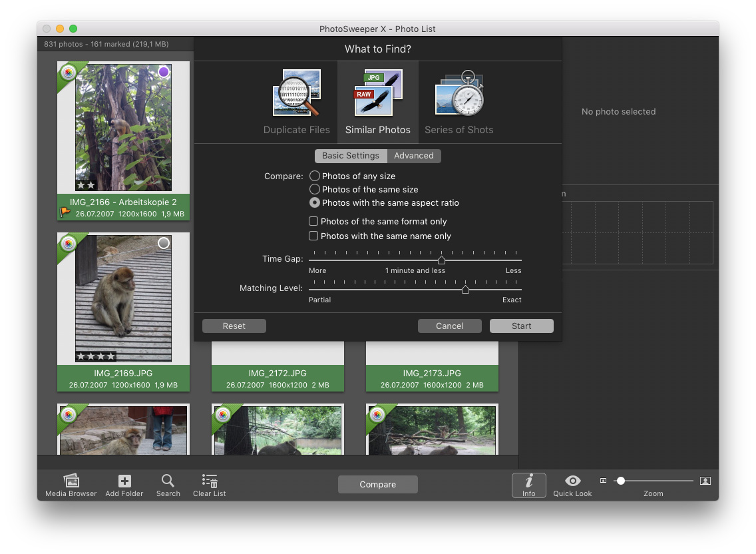Viewport: 756px width, 554px height.
Task: Click the Matching Level slider handle
Action: point(465,289)
